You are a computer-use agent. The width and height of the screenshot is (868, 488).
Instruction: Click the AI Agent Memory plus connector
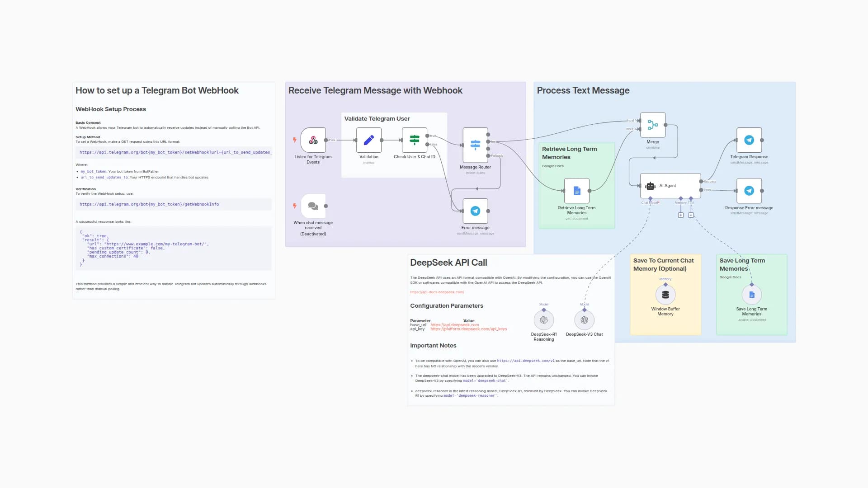[681, 215]
